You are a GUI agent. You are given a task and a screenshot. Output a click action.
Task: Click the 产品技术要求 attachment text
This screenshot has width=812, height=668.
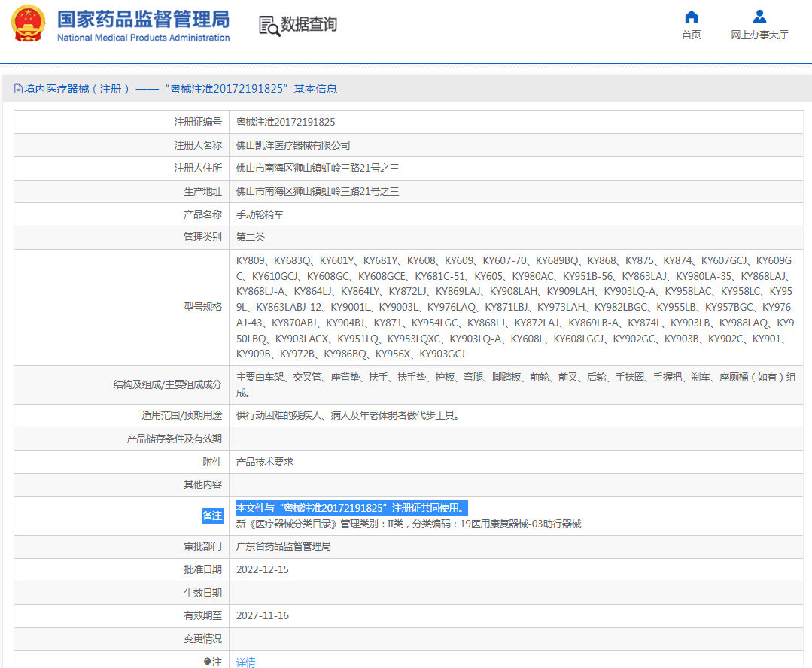265,462
